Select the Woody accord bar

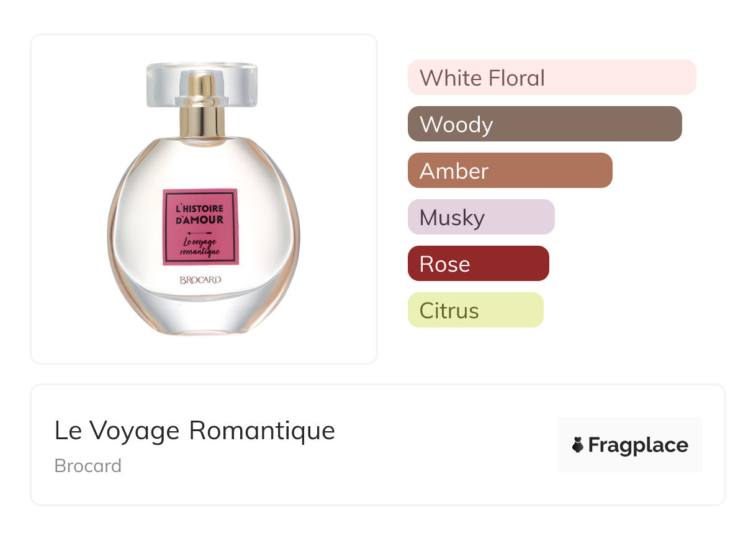coord(545,124)
